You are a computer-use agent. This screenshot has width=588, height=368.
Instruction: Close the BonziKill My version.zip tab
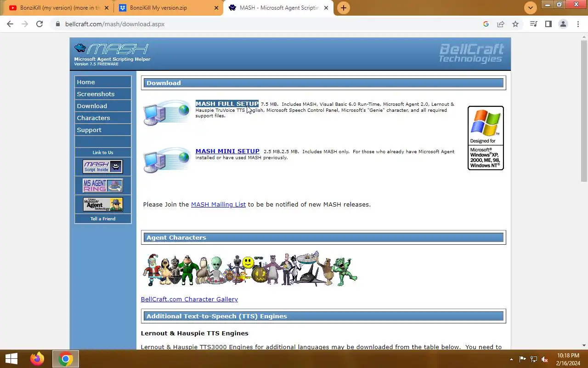[216, 8]
